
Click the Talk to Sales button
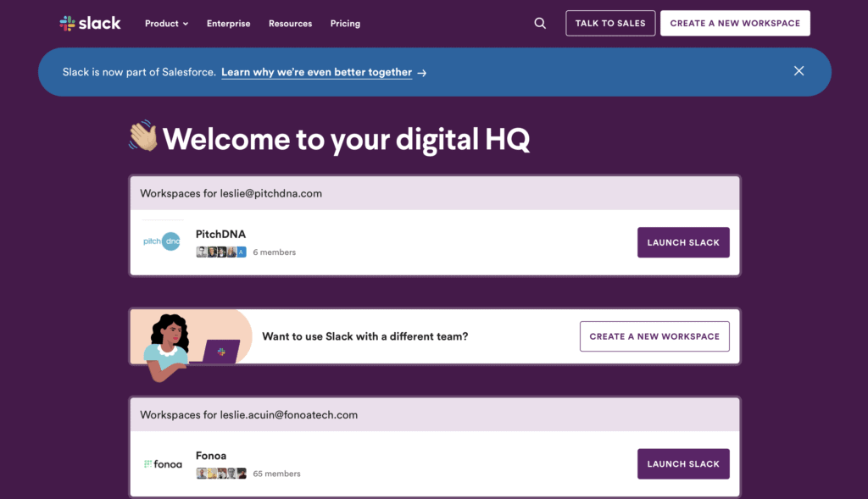point(610,23)
